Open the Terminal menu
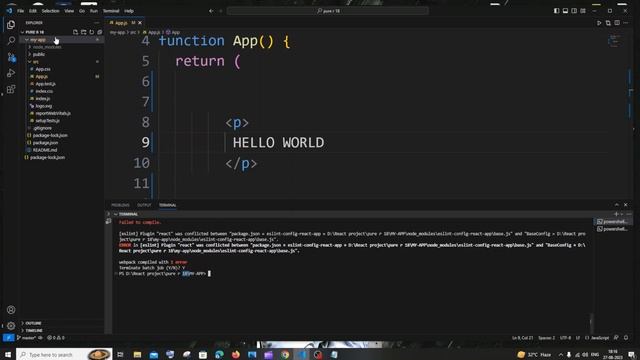The image size is (640, 360). tap(111, 11)
